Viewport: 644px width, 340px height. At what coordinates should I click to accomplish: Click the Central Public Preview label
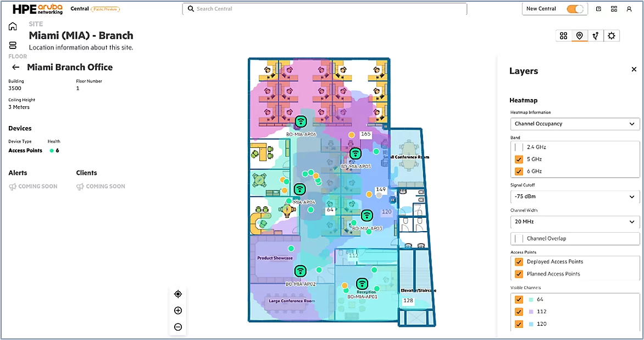pyautogui.click(x=95, y=9)
